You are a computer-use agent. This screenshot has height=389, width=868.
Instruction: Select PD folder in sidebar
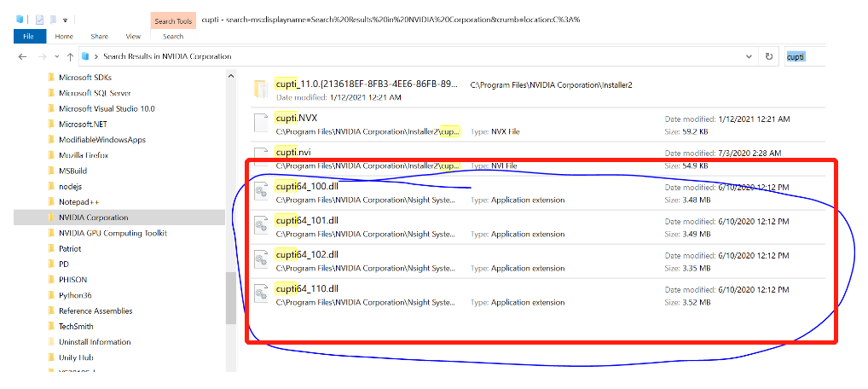64,264
